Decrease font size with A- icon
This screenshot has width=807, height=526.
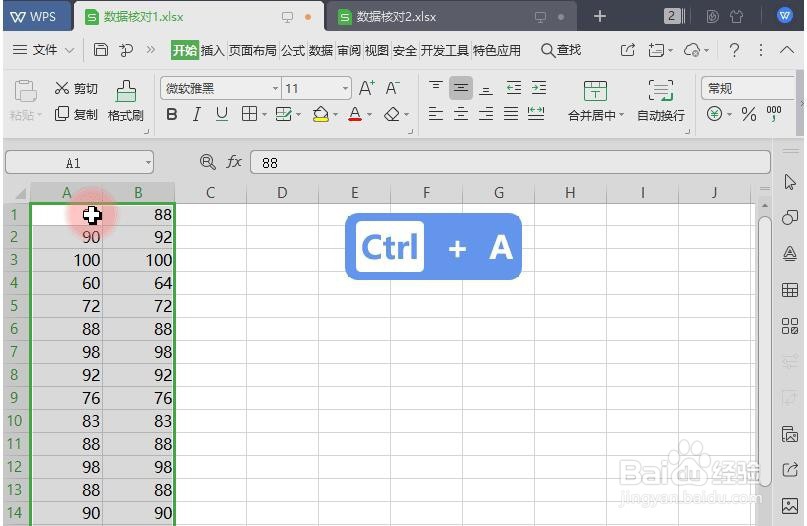392,88
